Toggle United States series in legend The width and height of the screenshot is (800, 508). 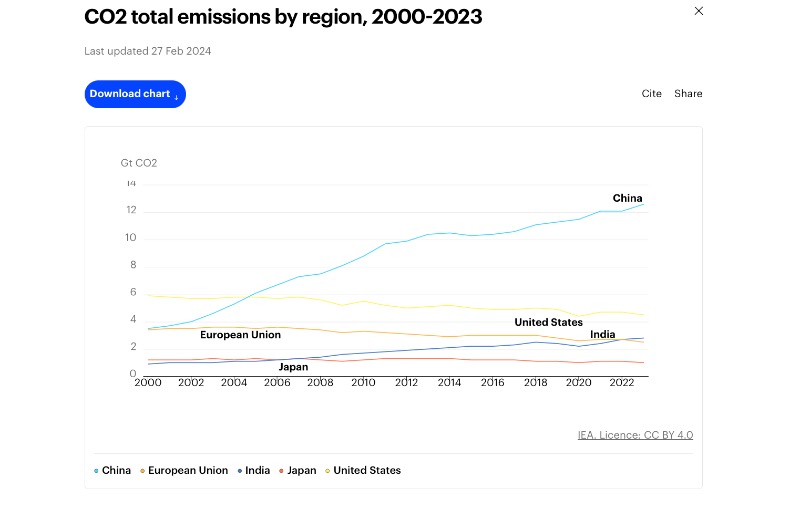point(366,471)
